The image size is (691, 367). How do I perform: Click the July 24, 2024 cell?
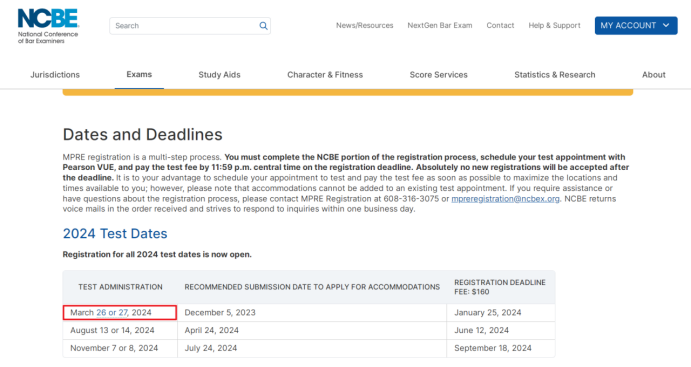[312, 348]
